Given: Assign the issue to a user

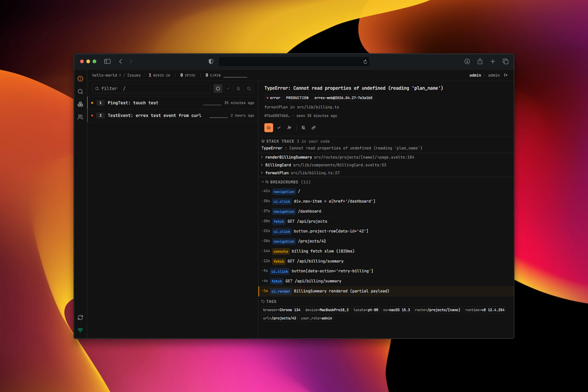Looking at the screenshot, I should click(x=289, y=128).
